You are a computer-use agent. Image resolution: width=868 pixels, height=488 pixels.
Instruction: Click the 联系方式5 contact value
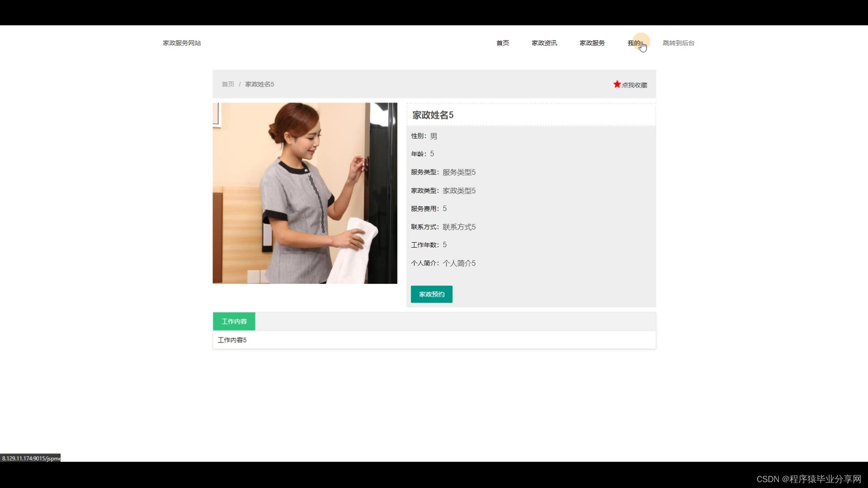pos(459,227)
